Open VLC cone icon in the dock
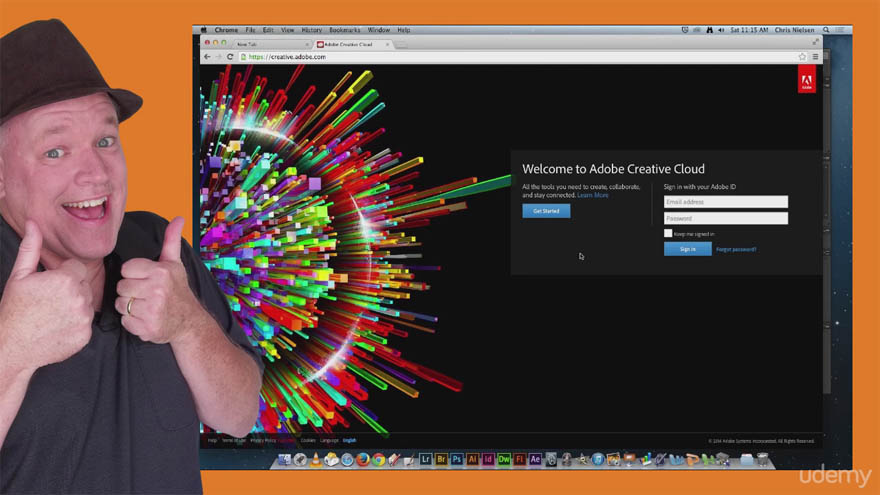 (x=316, y=460)
